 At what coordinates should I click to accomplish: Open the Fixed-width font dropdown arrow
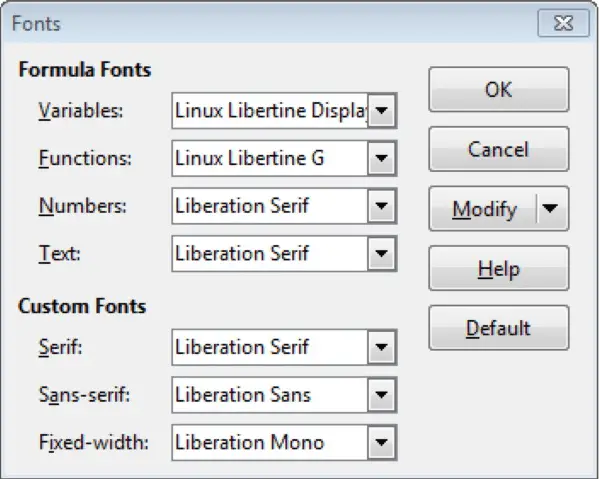point(381,442)
